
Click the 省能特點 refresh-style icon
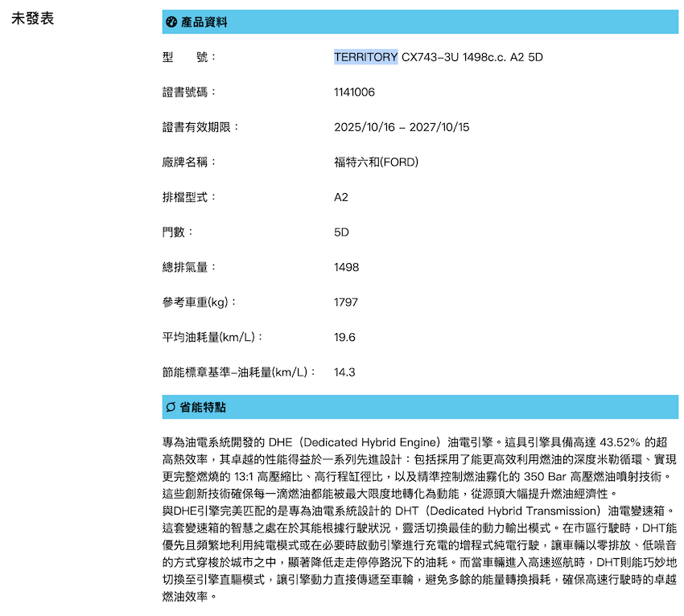[171, 408]
